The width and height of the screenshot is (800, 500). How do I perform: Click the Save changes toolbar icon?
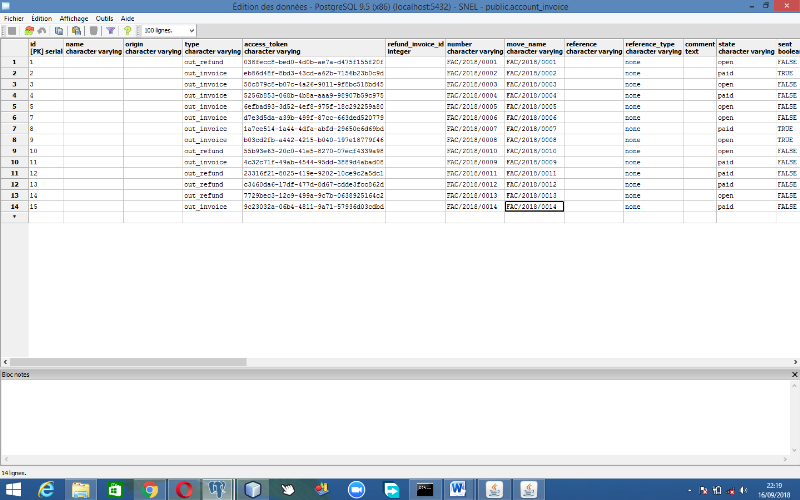(x=12, y=31)
